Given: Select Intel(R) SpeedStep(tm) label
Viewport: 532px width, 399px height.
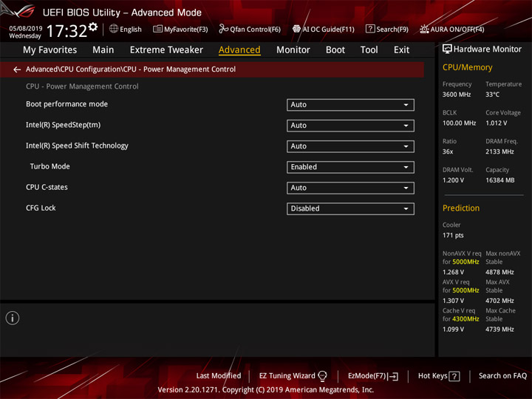Looking at the screenshot, I should click(x=63, y=125).
